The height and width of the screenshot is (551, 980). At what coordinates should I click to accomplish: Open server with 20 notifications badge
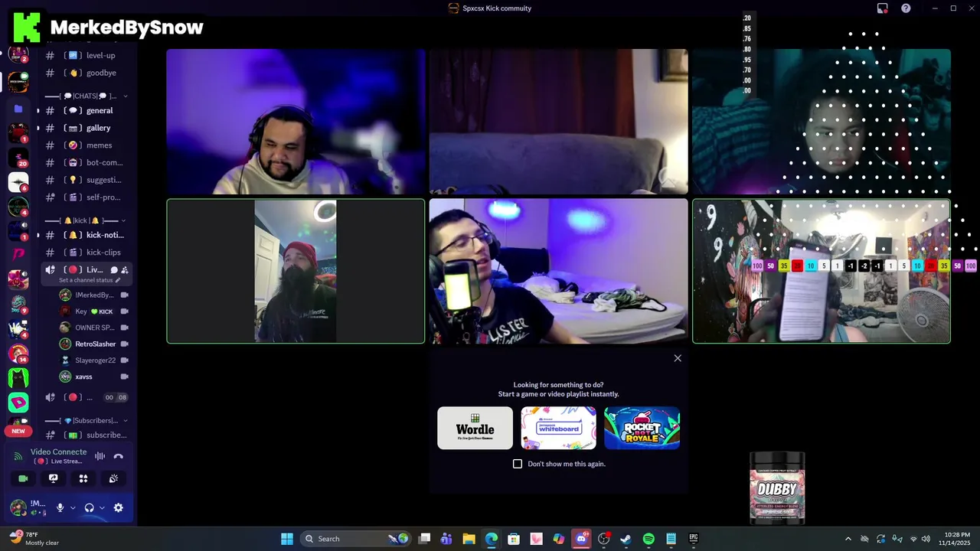(x=18, y=158)
